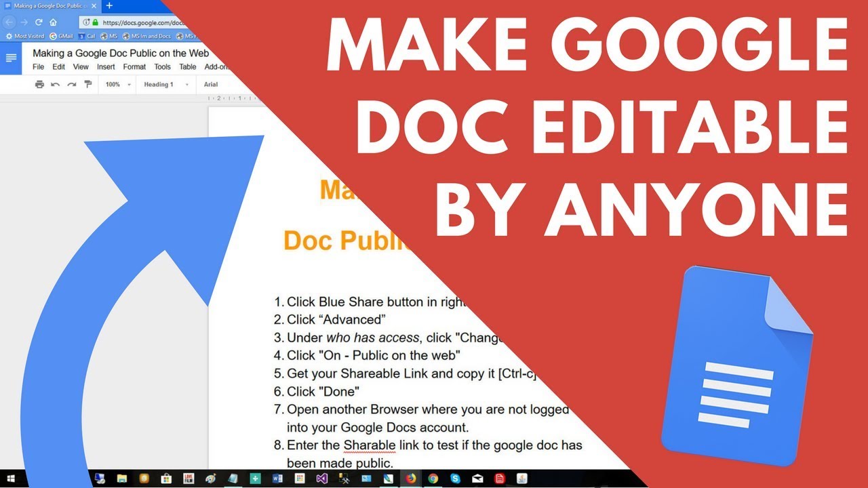Open the Table menu

tap(188, 67)
